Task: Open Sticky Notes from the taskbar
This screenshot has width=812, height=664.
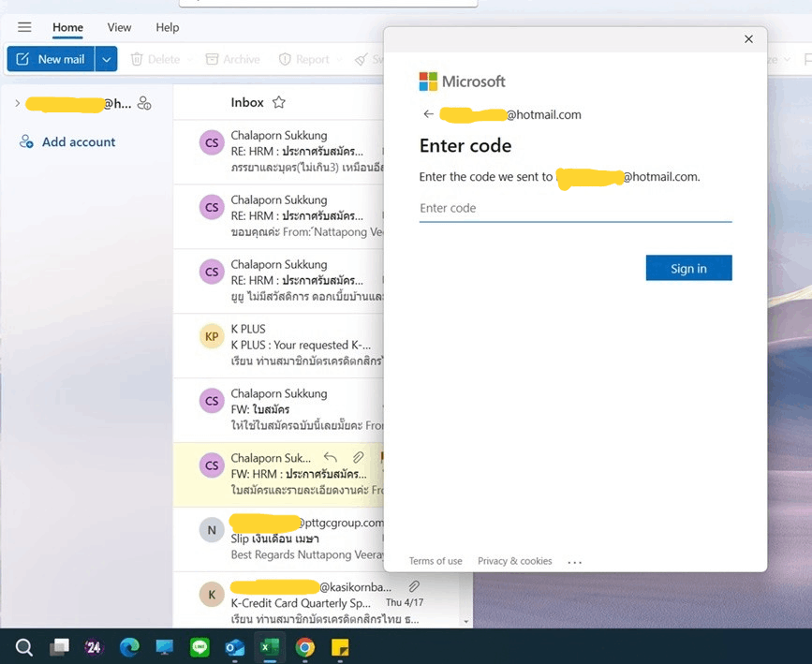Action: point(340,647)
